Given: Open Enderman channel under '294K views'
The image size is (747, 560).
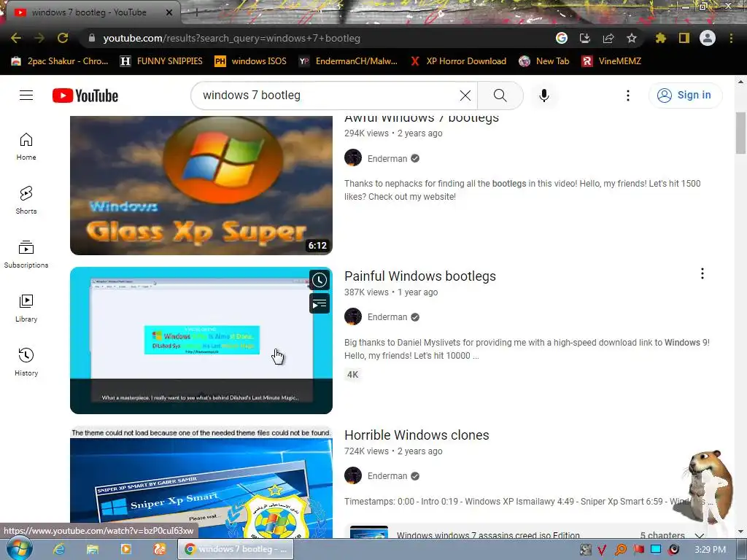Looking at the screenshot, I should (387, 158).
